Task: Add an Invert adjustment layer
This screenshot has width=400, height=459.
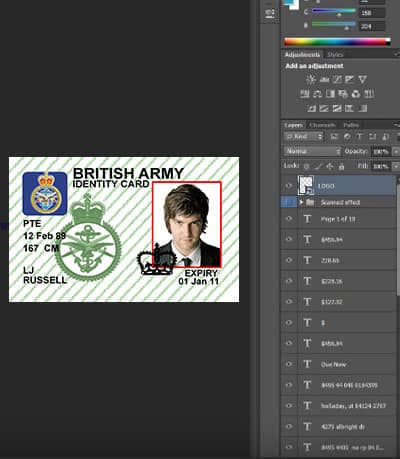Action: click(311, 108)
